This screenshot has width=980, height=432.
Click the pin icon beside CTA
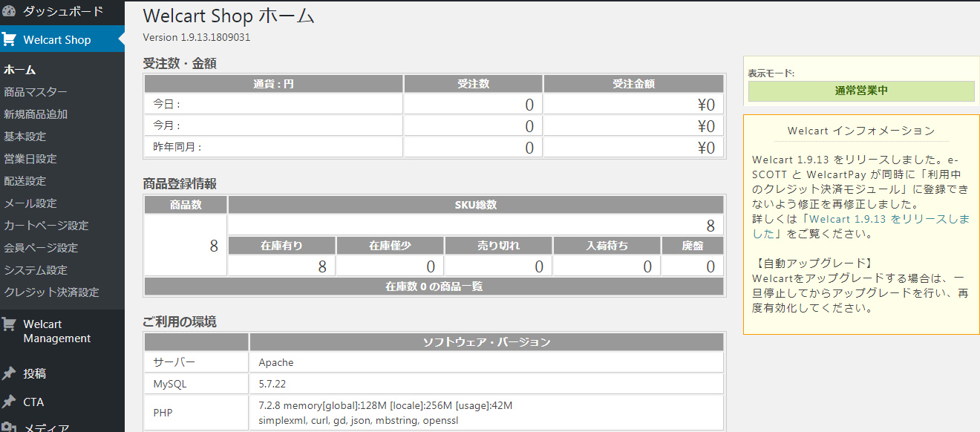(x=9, y=402)
